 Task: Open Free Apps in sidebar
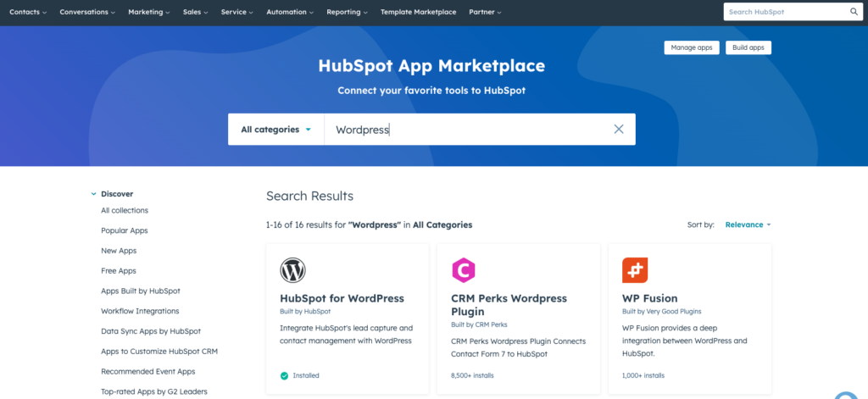(x=119, y=270)
